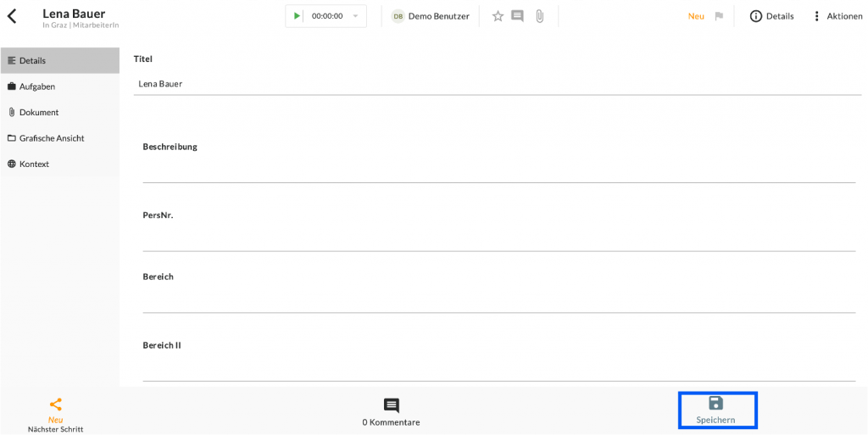868x435 pixels.
Task: Open the Aktionen menu
Action: [837, 16]
